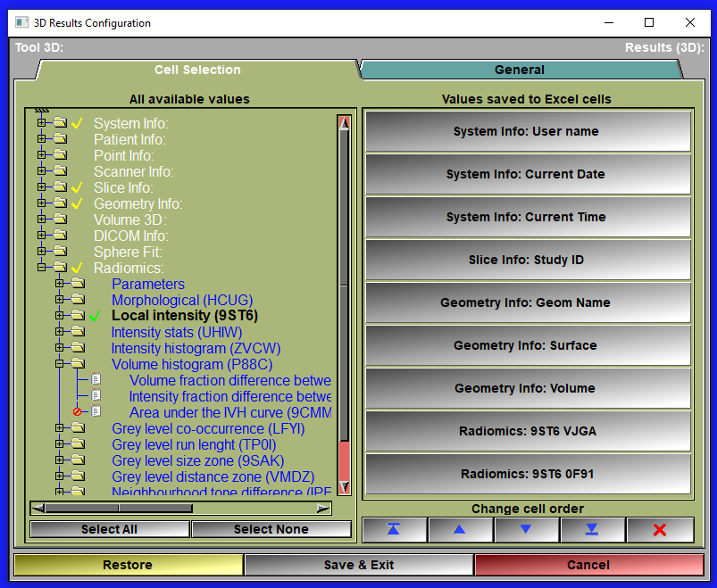Click the Volume fraction difference document icon
The image size is (717, 588).
pyautogui.click(x=96, y=379)
